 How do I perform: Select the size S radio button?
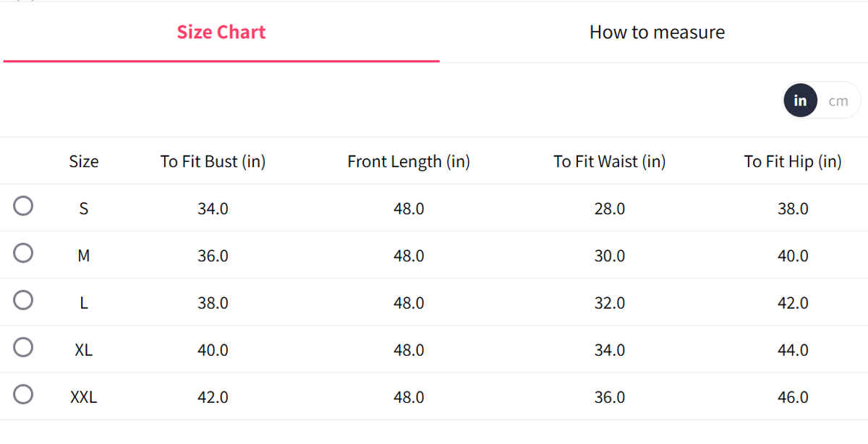23,206
